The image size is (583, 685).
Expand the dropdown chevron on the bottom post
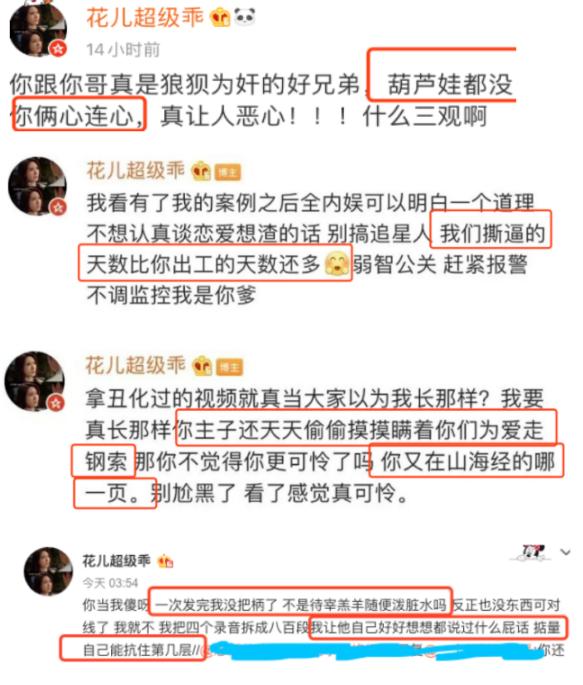(566, 552)
